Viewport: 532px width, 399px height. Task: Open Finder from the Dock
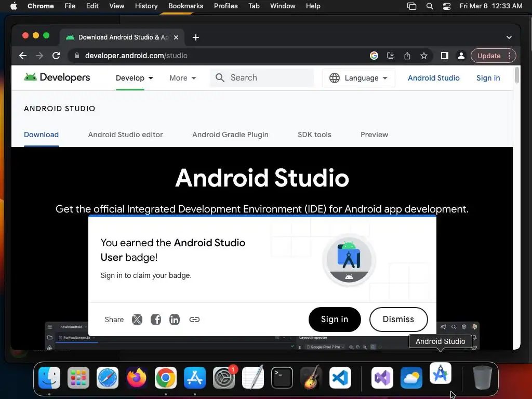[49, 378]
